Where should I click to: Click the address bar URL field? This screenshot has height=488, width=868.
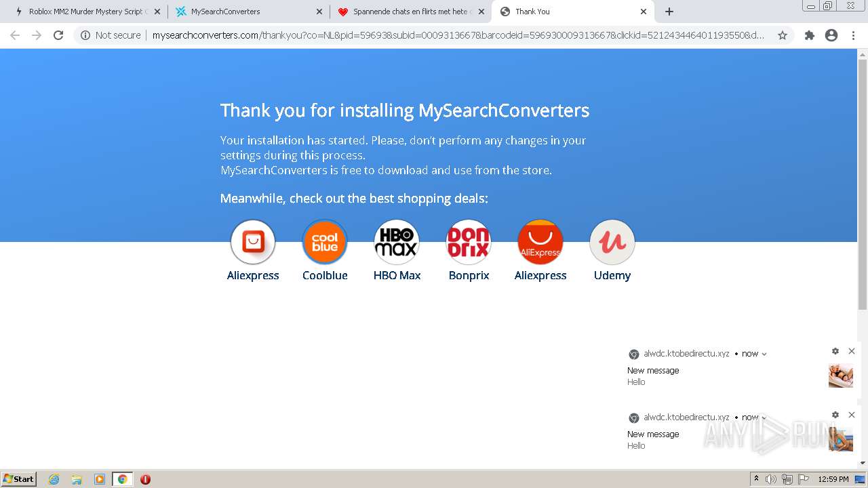[x=458, y=35]
